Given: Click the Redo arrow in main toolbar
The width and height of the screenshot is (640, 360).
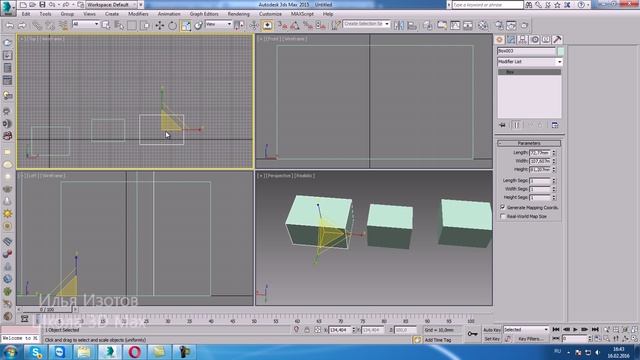Looking at the screenshot, I should point(22,25).
